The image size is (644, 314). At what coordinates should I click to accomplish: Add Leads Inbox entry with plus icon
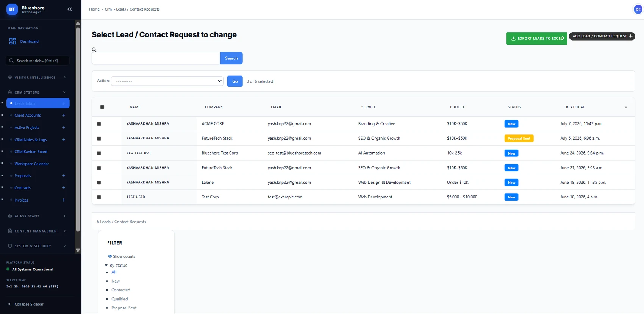64,103
